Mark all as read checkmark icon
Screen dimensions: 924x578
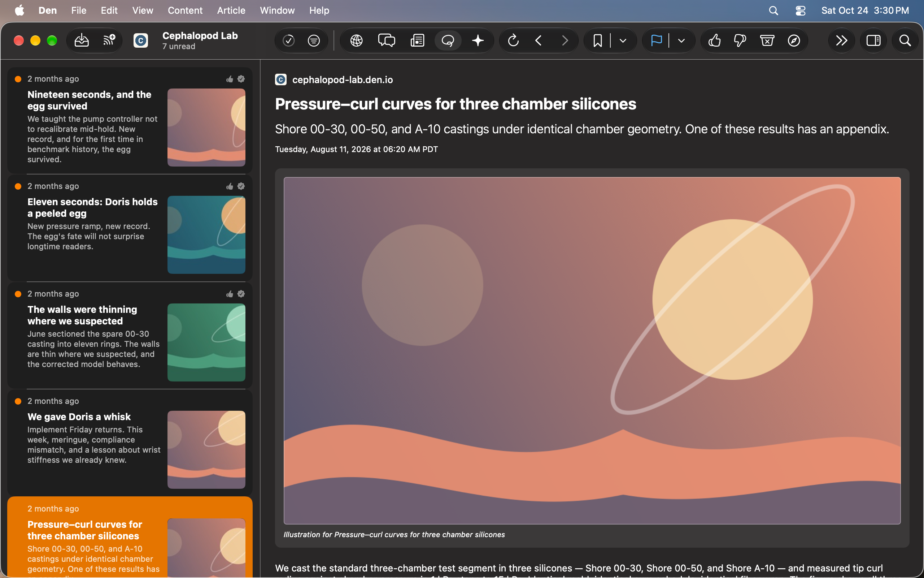289,40
